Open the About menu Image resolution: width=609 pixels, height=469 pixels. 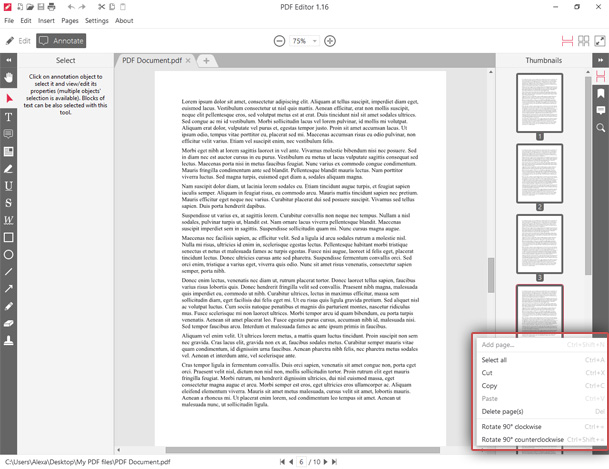point(124,21)
